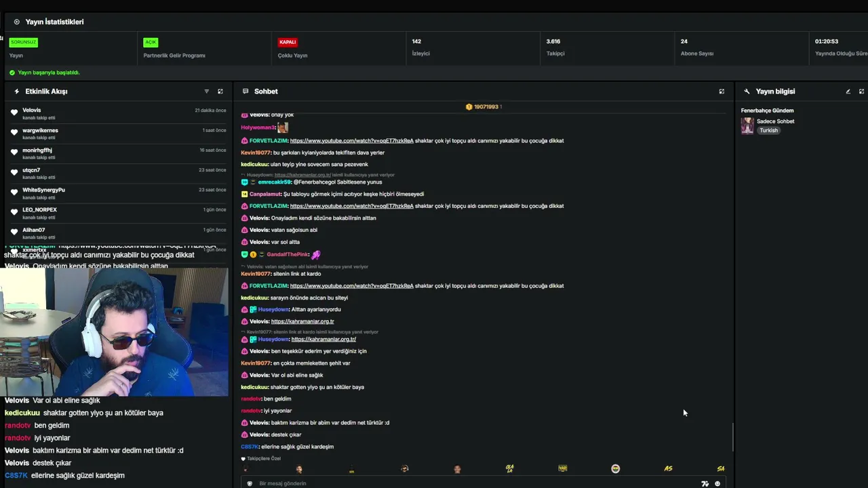Click the heart icon next to wargwikernes
The width and height of the screenshot is (868, 488).
tap(14, 133)
